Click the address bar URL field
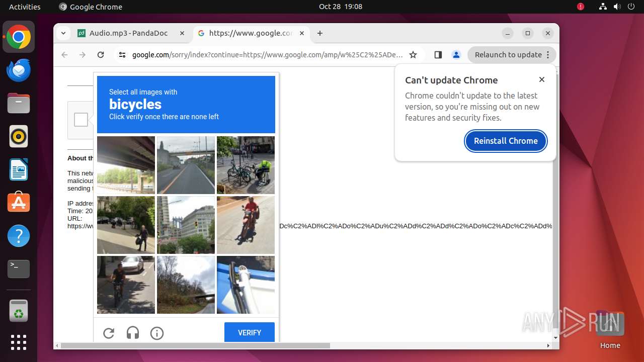The height and width of the screenshot is (362, 644). pyautogui.click(x=267, y=55)
